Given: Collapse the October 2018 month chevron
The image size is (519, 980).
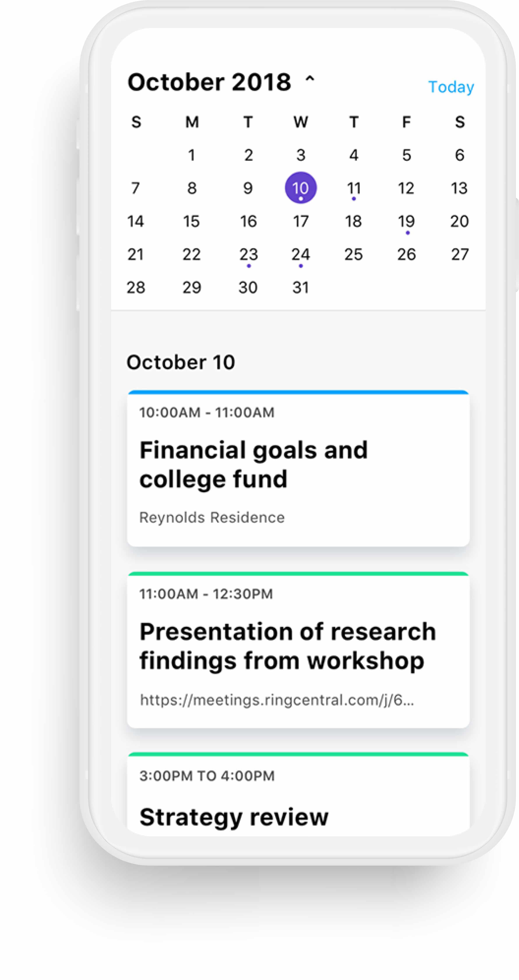Looking at the screenshot, I should tap(310, 79).
